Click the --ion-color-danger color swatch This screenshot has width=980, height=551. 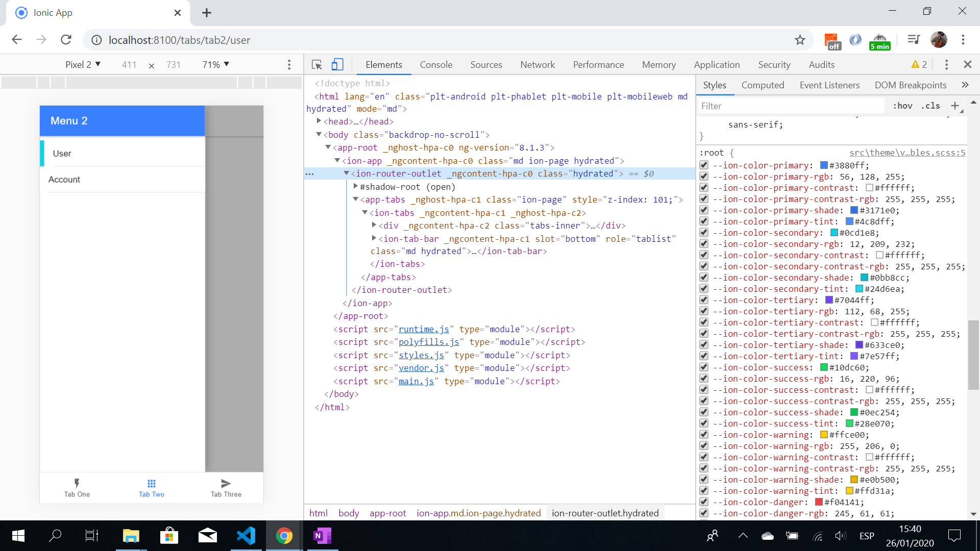(819, 502)
